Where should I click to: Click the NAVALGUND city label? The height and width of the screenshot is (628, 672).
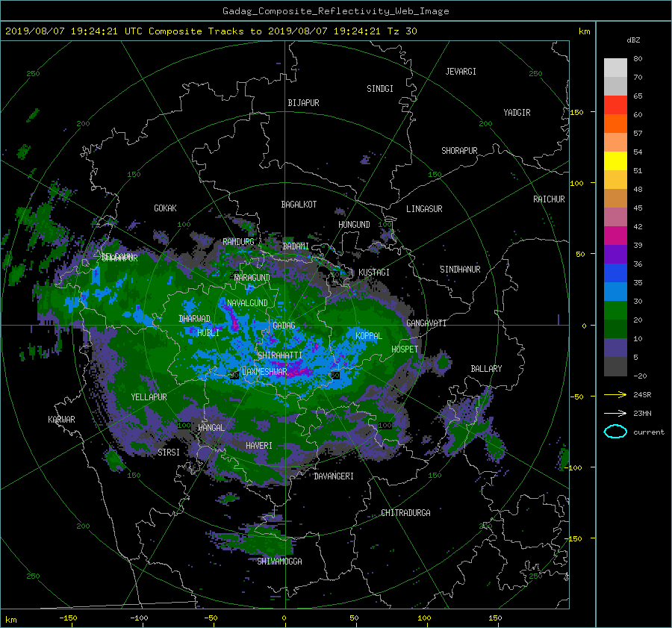tap(247, 303)
